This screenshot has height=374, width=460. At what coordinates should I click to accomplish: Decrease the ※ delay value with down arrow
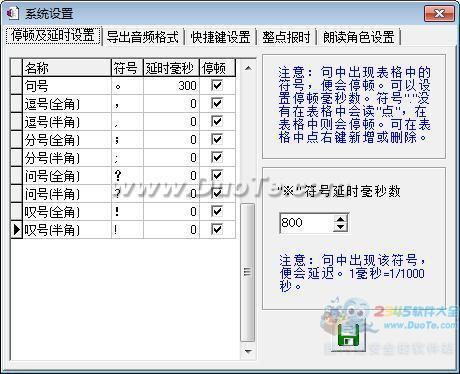(340, 227)
